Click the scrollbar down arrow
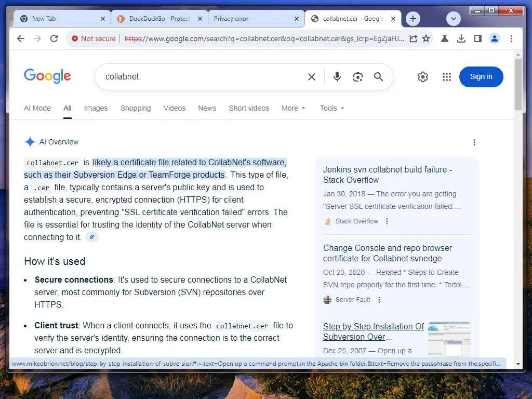Image resolution: width=532 pixels, height=399 pixels. [x=518, y=364]
